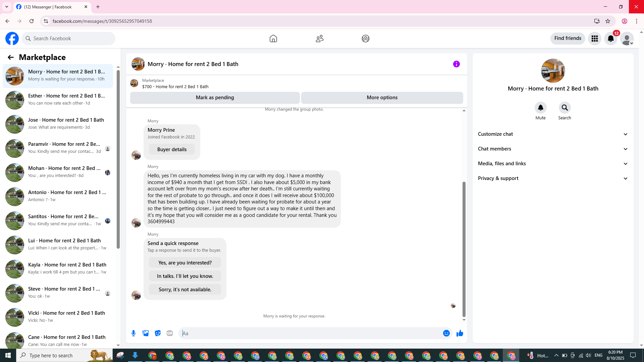The width and height of the screenshot is (644, 362).
Task: Send 'Sorry, it's not available.' quick response
Action: point(185,290)
